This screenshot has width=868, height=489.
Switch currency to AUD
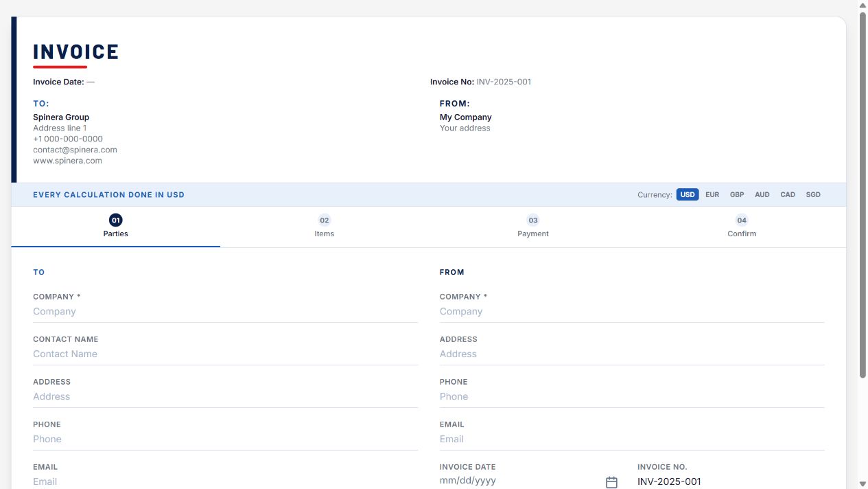coord(762,194)
